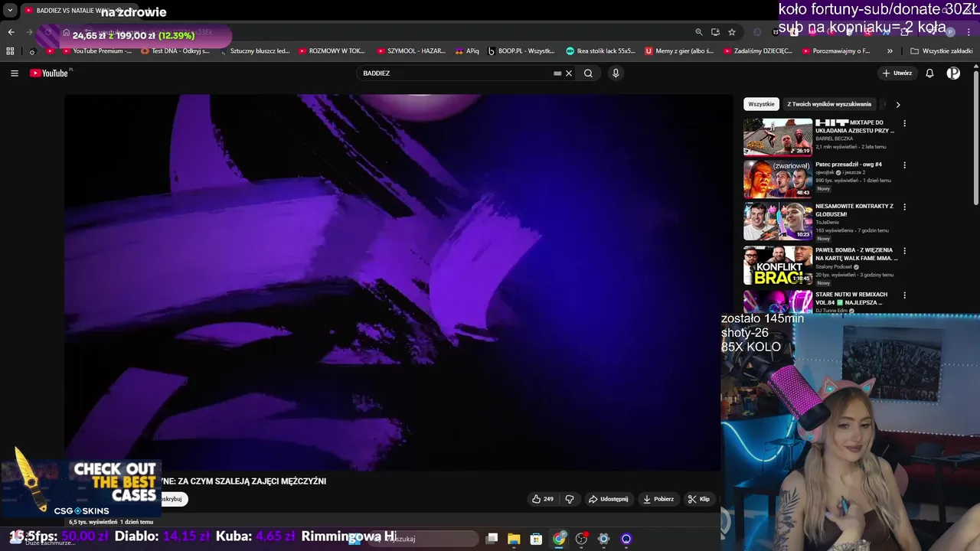Bookmark this page with the star icon
The image size is (980, 551).
pyautogui.click(x=732, y=32)
